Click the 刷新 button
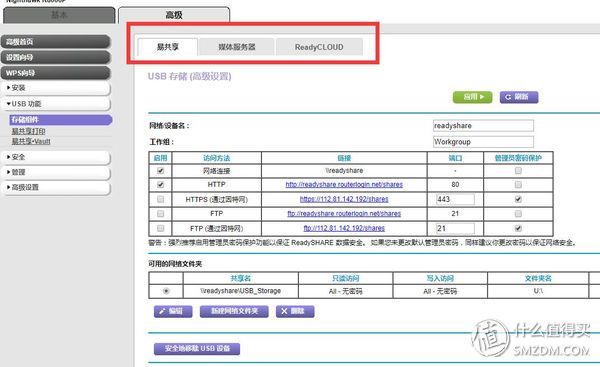The height and width of the screenshot is (367, 600). tap(519, 97)
